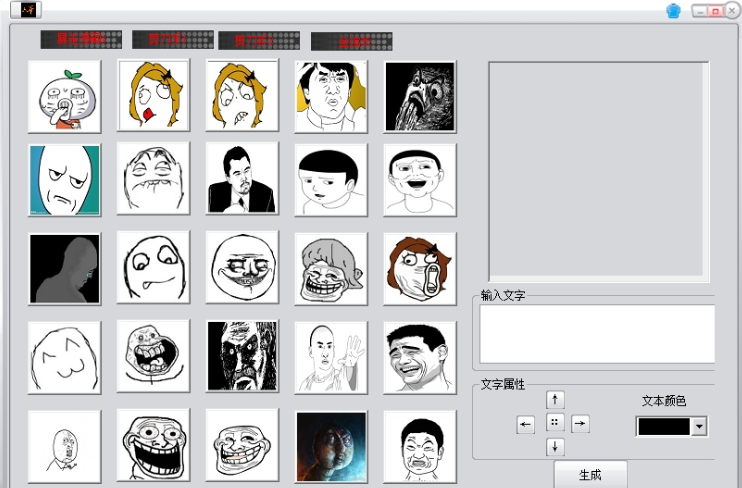
Task: Click the app logo icon at top-left
Action: (26, 9)
